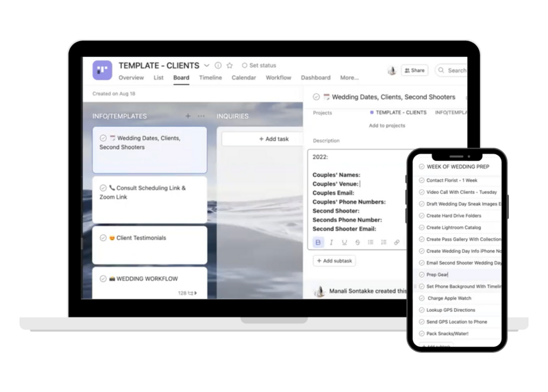Check off Lookup GPS Directions on phone
This screenshot has width=548, height=392.
[x=422, y=310]
